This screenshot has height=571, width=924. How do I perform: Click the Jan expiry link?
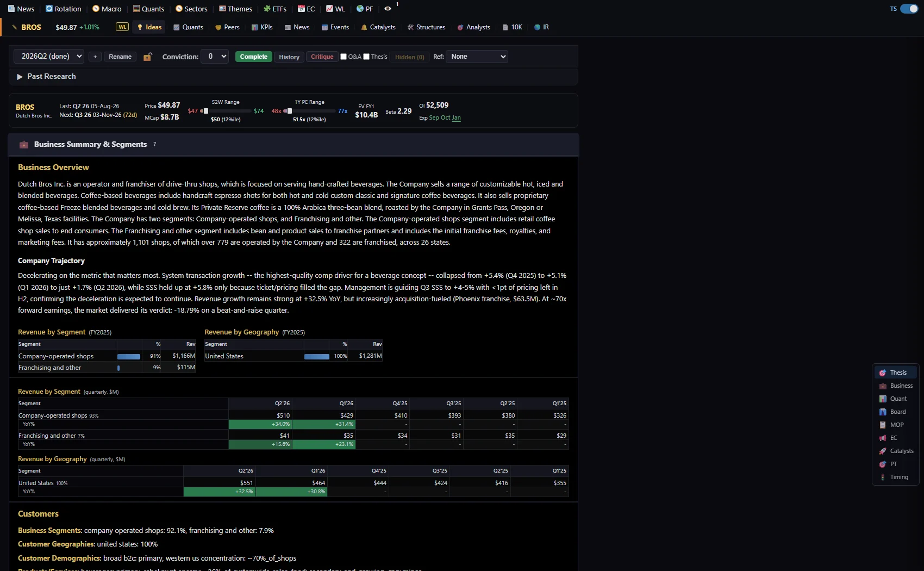coord(456,117)
